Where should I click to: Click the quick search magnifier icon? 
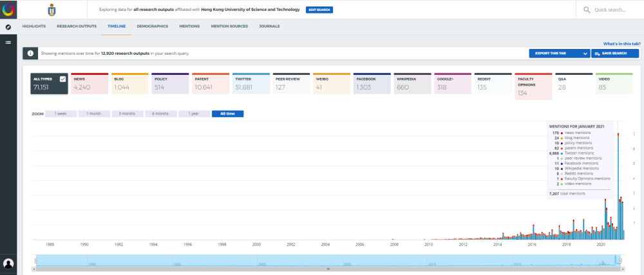(586, 10)
